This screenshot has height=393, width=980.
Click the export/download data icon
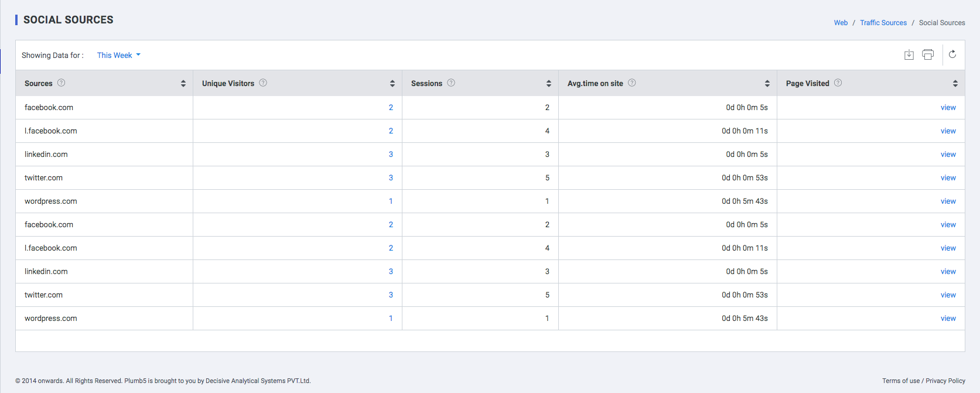(x=909, y=54)
